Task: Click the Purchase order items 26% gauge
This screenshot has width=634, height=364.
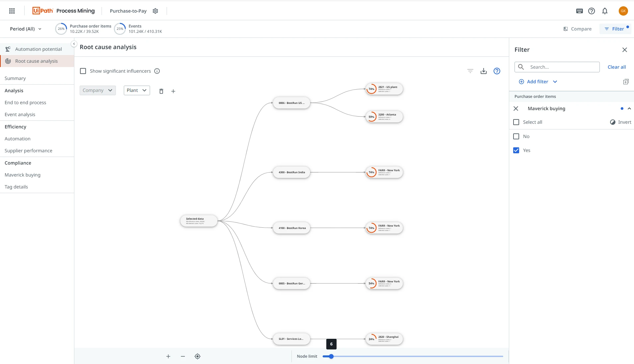Action: click(x=61, y=29)
